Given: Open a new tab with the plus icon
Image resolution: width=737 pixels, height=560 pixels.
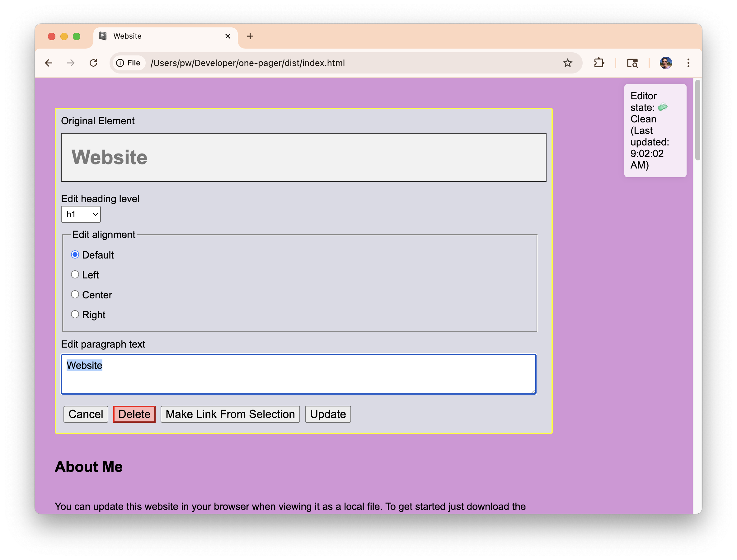Looking at the screenshot, I should point(250,36).
